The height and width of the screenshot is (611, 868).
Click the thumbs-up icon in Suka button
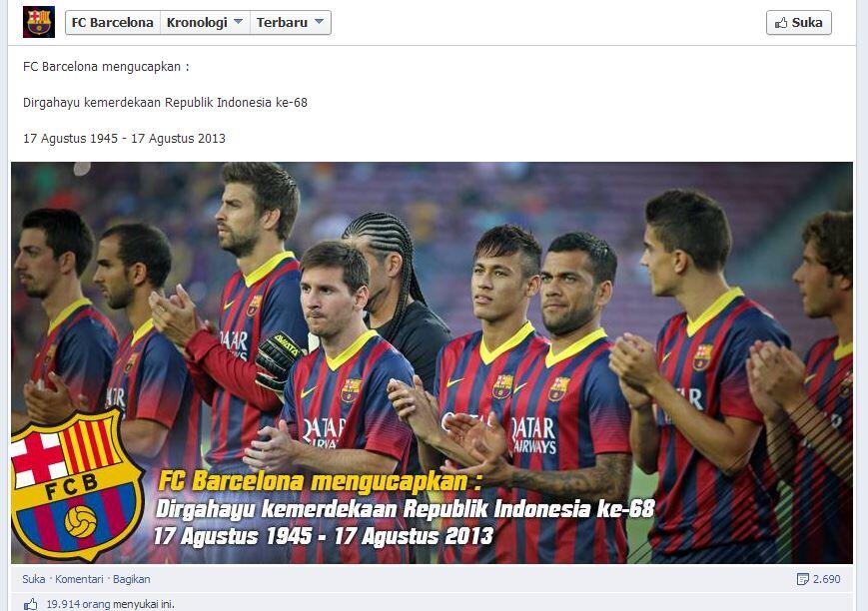click(781, 23)
